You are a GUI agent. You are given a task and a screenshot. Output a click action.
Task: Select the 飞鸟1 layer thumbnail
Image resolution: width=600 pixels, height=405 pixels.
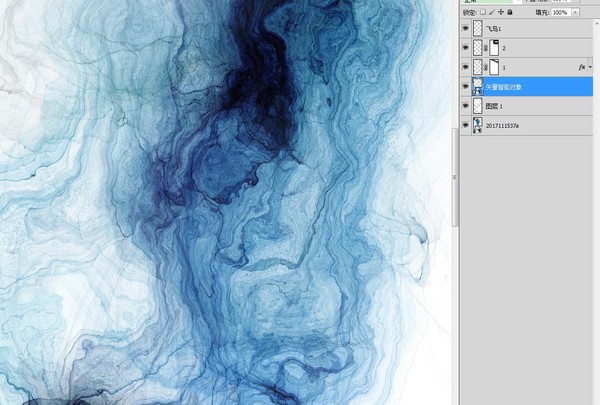pyautogui.click(x=478, y=28)
